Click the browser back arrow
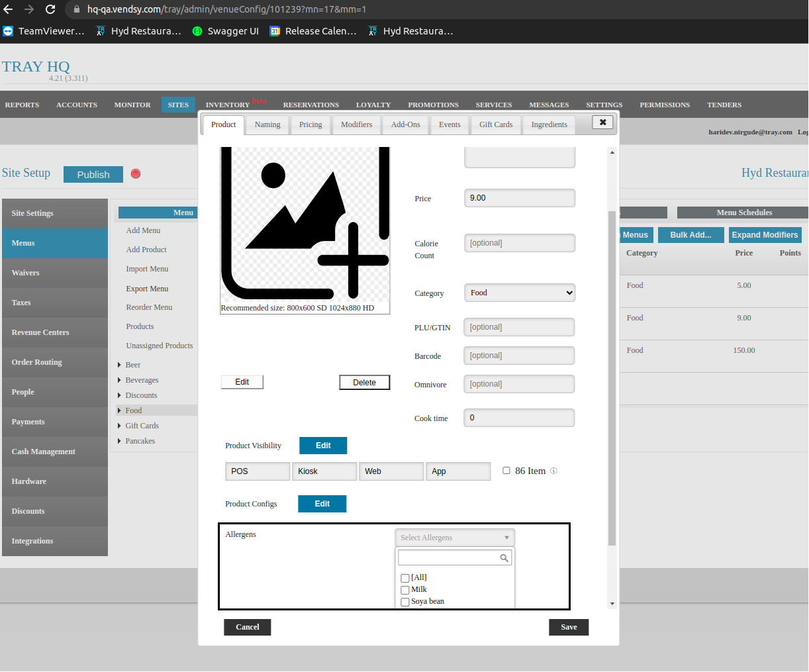Image resolution: width=809 pixels, height=672 pixels. tap(8, 9)
